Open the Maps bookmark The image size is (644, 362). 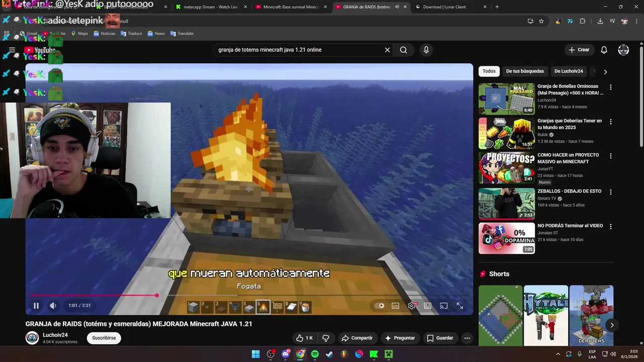(79, 34)
